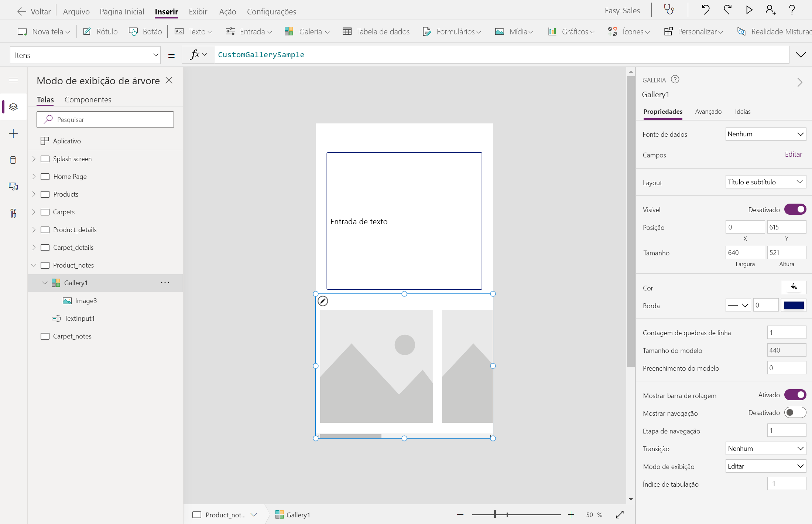Screen dimensions: 812x524
Task: Open the App Checker stethoscope icon
Action: tap(669, 10)
